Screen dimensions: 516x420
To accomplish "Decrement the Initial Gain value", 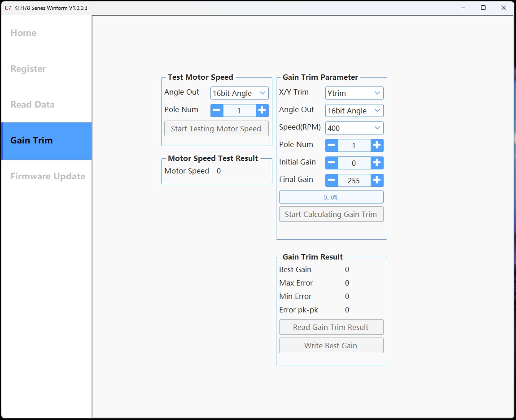I will point(332,163).
